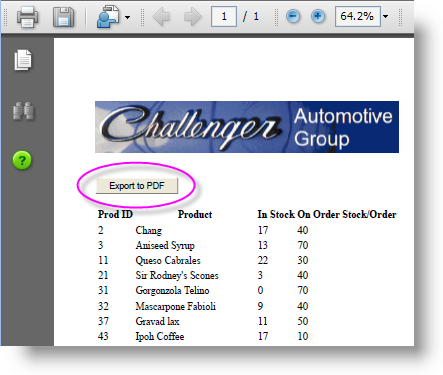Click the green Help question icon
This screenshot has width=443, height=375.
tap(22, 160)
